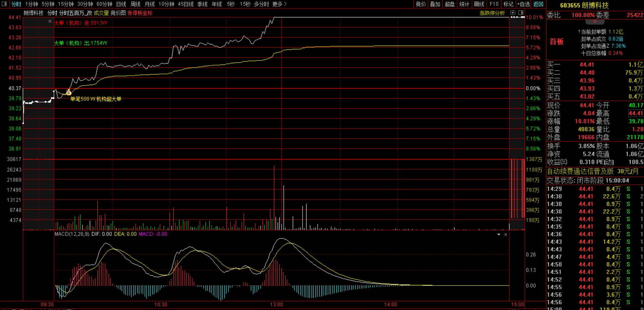Open the 超盘 toolbar button
The height and width of the screenshot is (310, 644).
pos(450,4)
